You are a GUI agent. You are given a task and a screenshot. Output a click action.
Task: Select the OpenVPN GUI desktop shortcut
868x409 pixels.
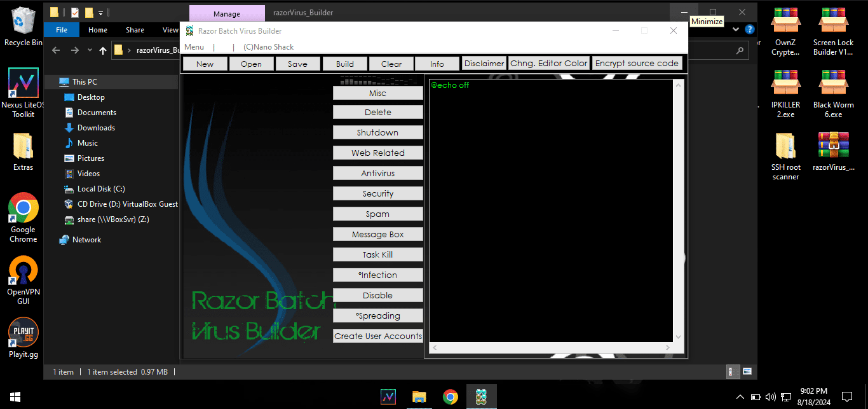click(x=23, y=281)
